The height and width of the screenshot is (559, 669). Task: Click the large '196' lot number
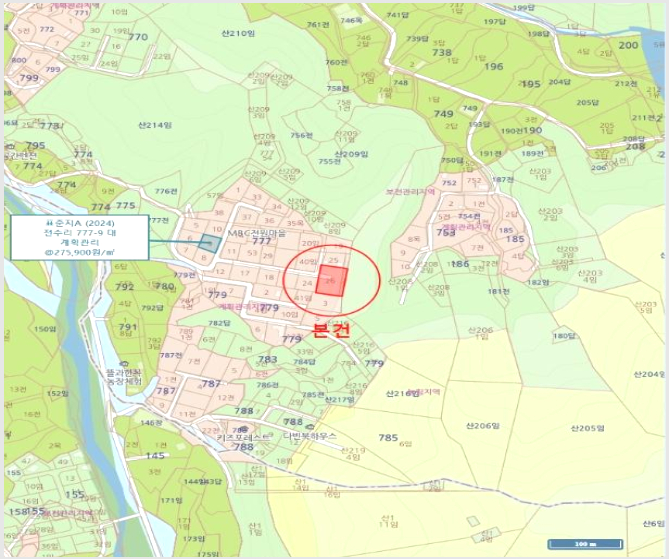494,66
